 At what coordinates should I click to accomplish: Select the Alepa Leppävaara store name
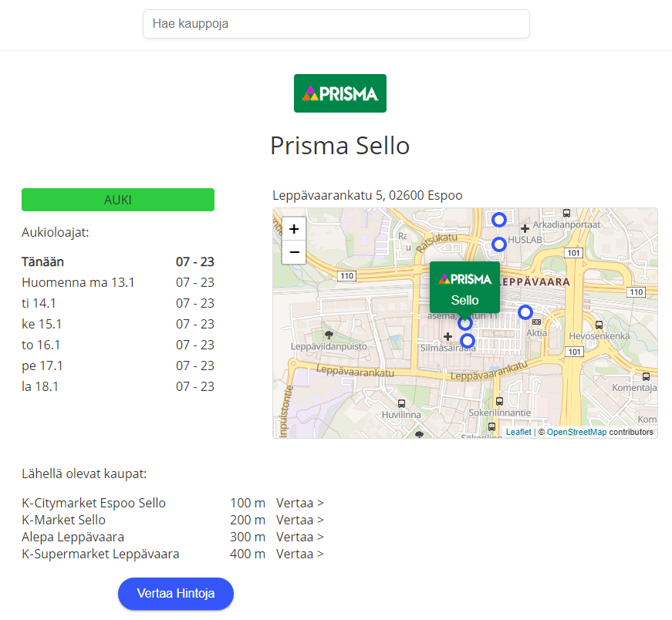(x=73, y=537)
